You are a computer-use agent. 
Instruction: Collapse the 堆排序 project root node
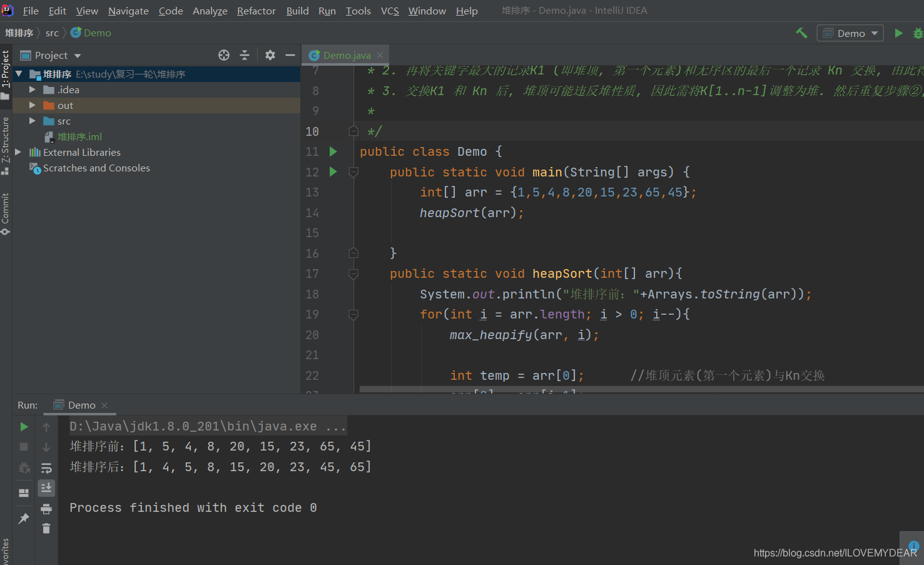(x=19, y=74)
